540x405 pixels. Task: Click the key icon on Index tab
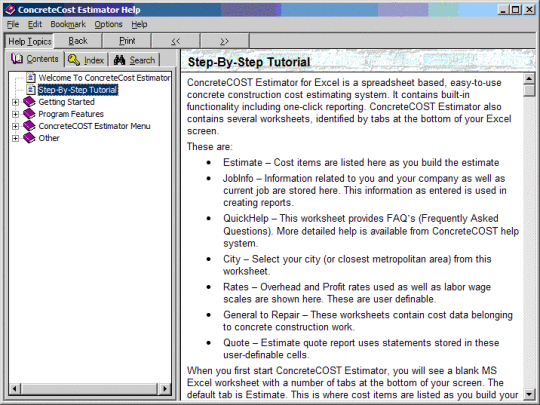tap(73, 60)
